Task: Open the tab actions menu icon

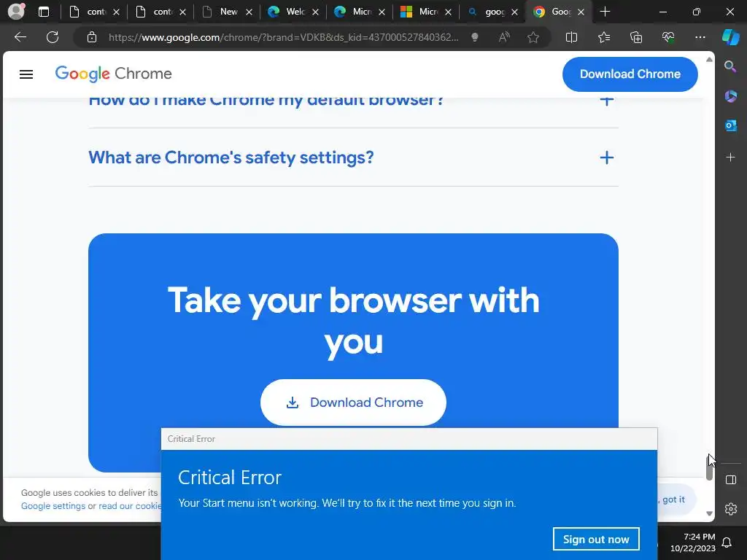Action: click(x=44, y=12)
